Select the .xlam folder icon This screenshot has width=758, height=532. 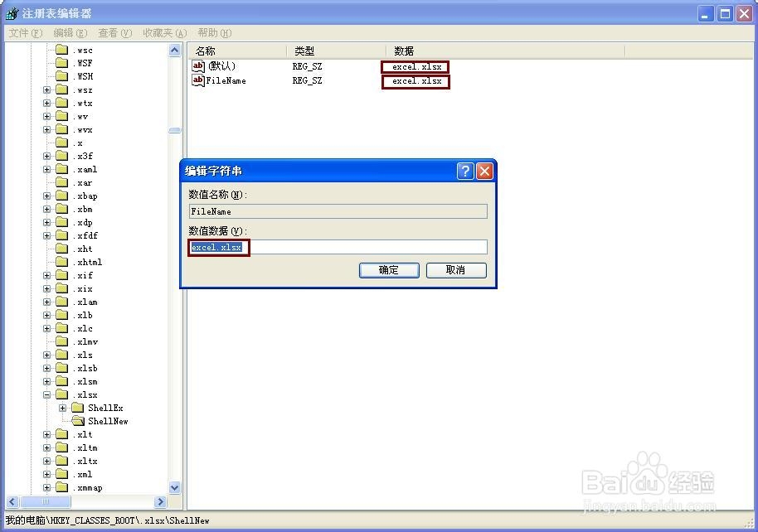point(62,302)
